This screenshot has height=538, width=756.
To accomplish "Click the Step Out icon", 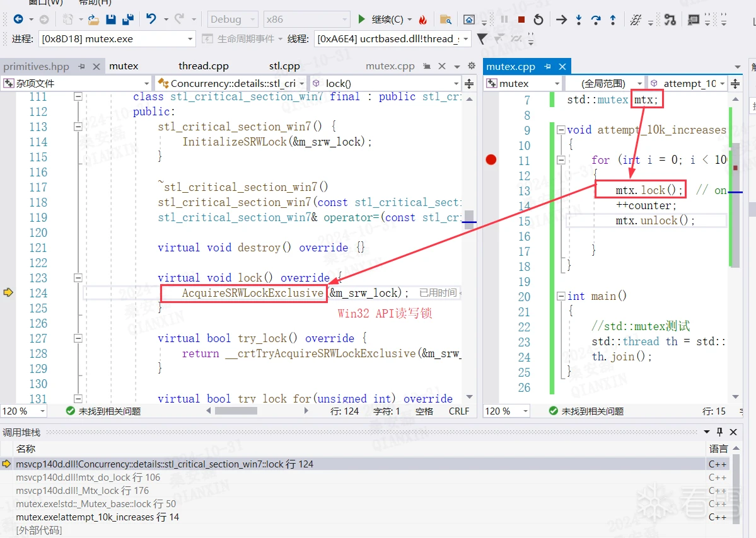I will tap(613, 20).
